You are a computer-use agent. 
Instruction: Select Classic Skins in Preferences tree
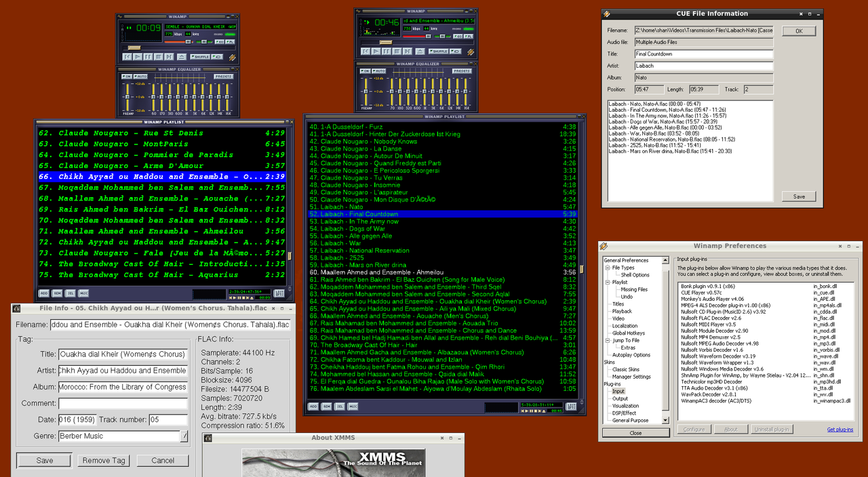click(626, 369)
